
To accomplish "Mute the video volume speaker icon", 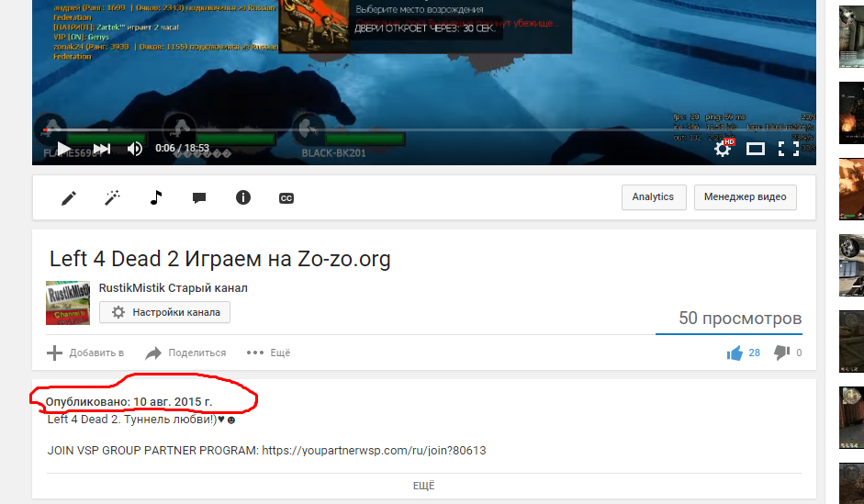I will [x=135, y=148].
